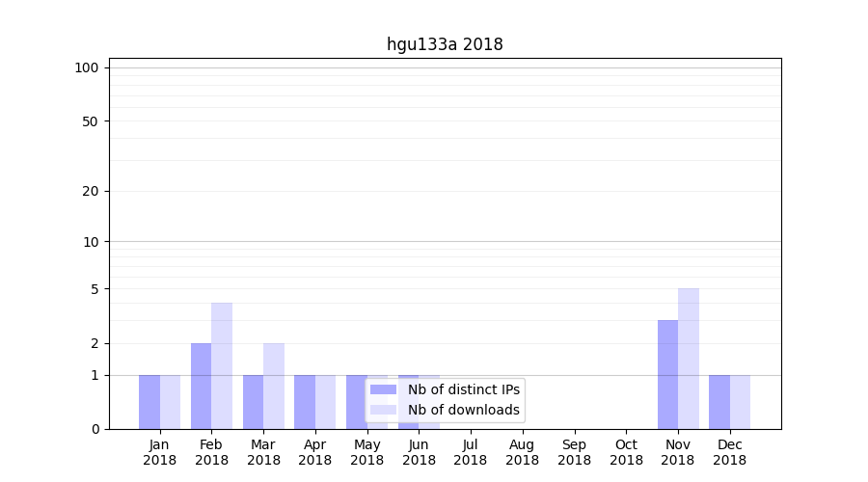
Task: Select the Nb of distinct IPs legend label
Action: click(463, 389)
